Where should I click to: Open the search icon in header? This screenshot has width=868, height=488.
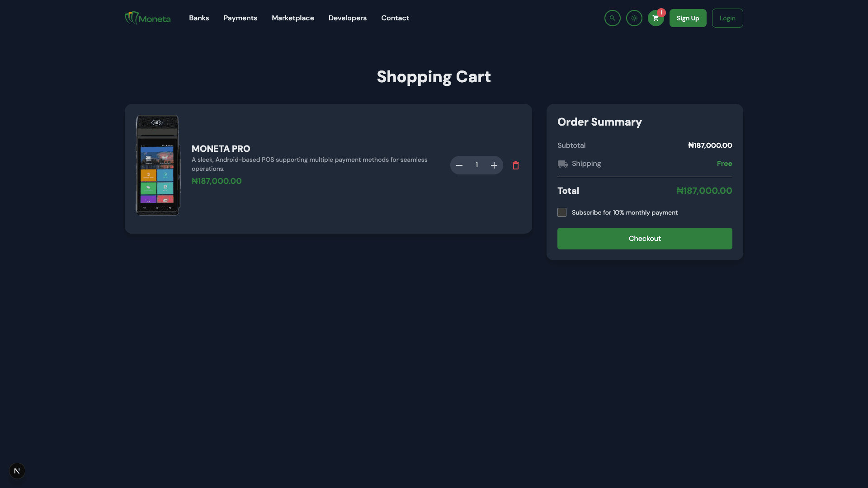tap(612, 18)
